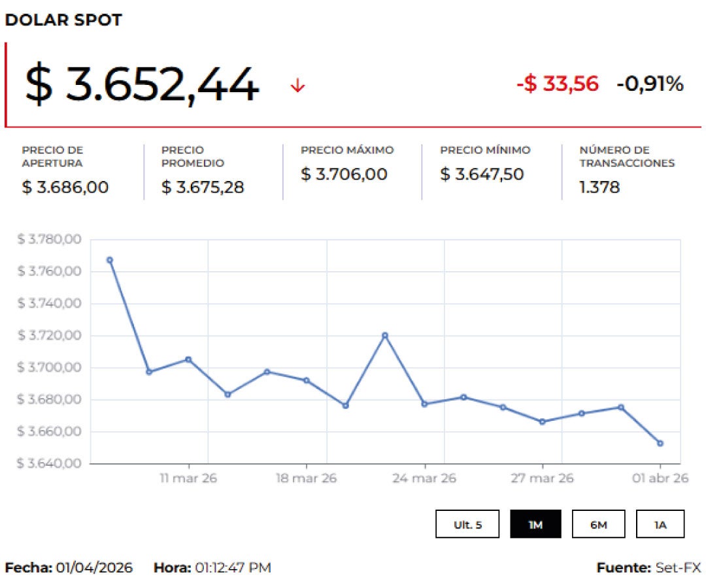Click the -0,91% percentage change
This screenshot has width=706, height=588.
[x=650, y=84]
